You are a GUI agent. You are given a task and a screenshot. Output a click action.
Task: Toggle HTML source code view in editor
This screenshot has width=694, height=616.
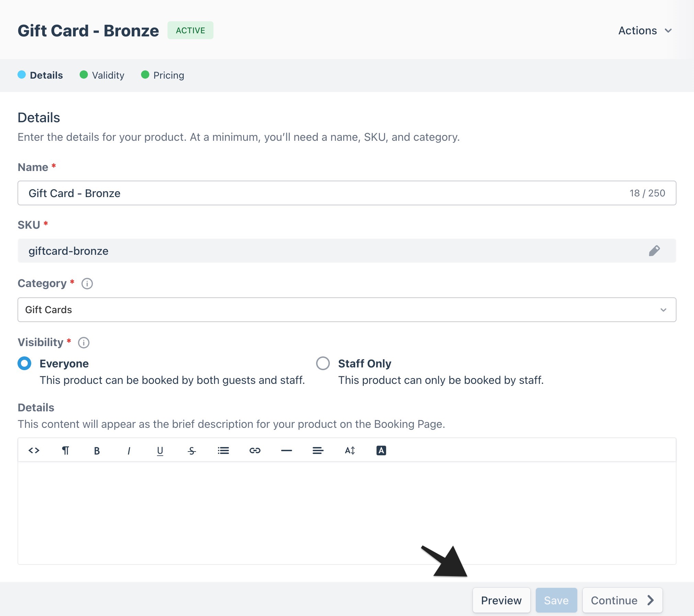coord(34,450)
